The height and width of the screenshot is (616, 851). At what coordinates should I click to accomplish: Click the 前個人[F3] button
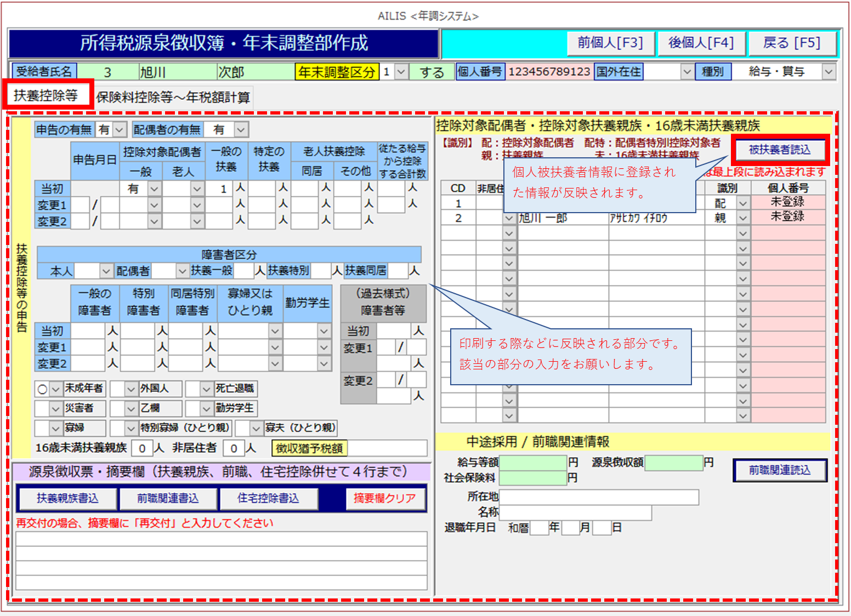[610, 43]
